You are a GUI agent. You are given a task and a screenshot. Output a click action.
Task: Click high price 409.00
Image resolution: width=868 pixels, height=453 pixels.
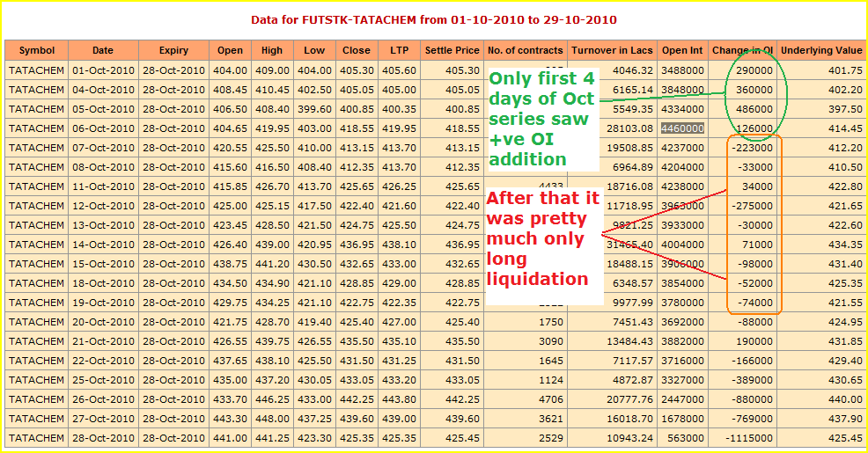tap(272, 70)
